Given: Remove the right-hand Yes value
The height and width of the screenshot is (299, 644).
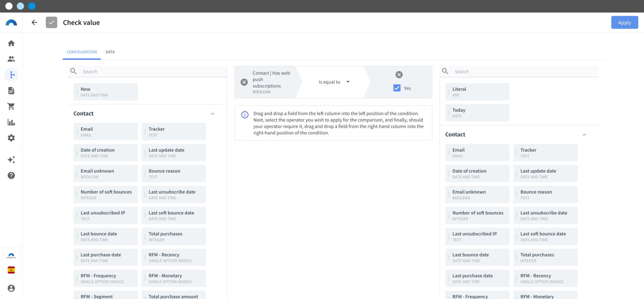Looking at the screenshot, I should 399,74.
